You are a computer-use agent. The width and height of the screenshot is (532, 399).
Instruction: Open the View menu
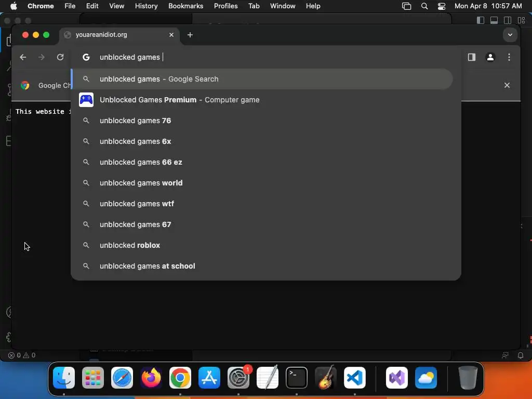pyautogui.click(x=117, y=6)
